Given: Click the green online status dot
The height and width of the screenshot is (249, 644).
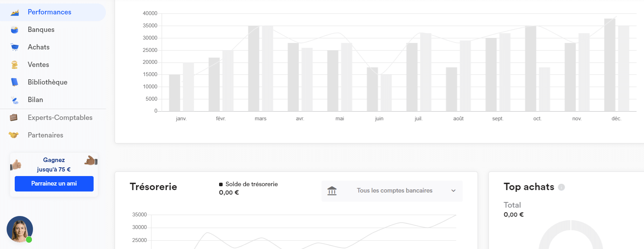Looking at the screenshot, I should point(29,240).
